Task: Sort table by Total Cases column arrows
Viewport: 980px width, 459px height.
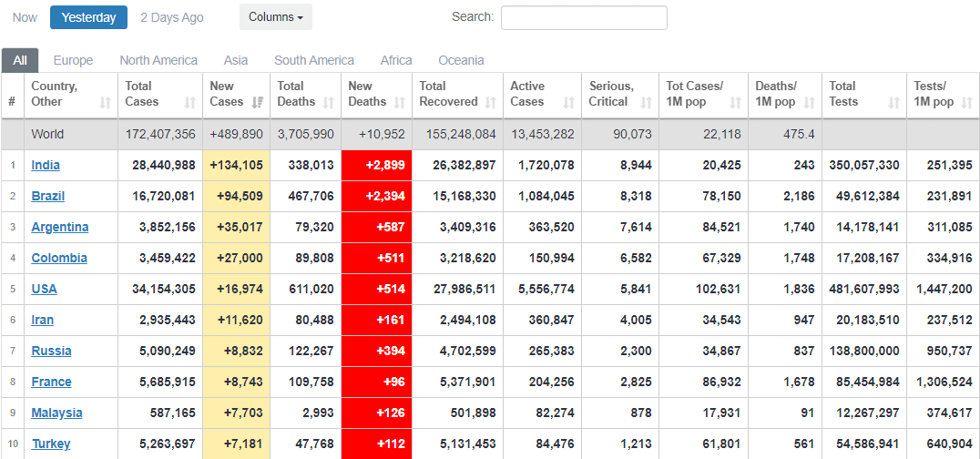Action: click(x=189, y=102)
